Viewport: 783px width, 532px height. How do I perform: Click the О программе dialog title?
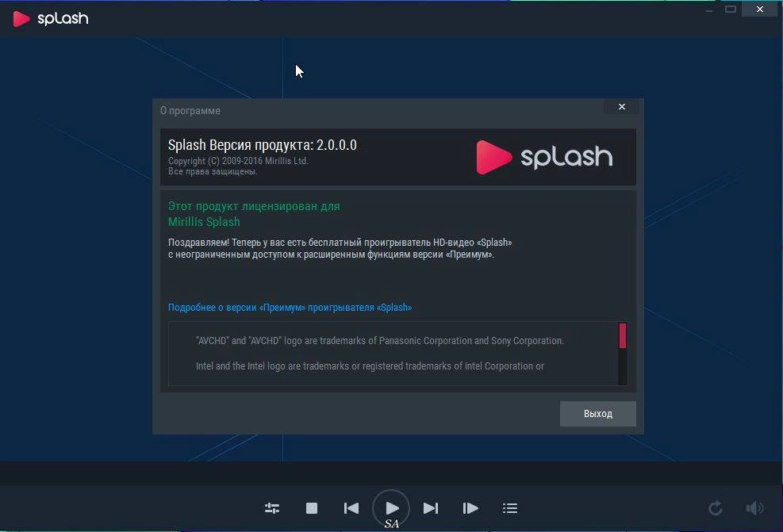point(190,110)
